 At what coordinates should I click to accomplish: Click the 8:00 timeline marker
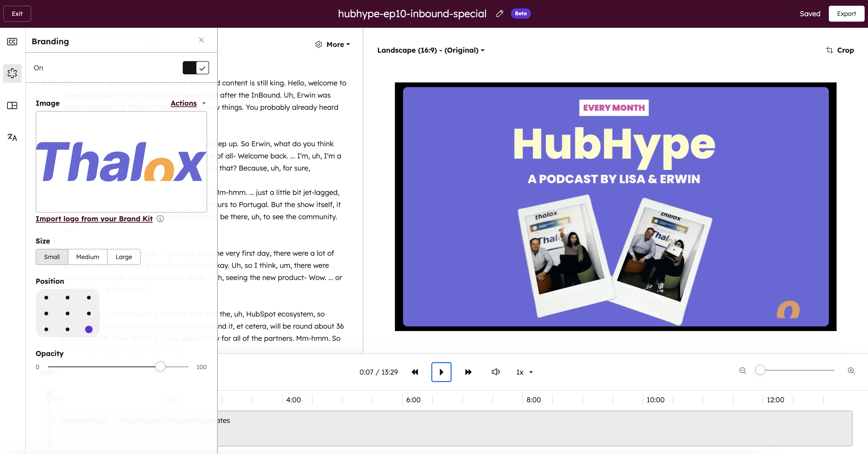(x=534, y=400)
